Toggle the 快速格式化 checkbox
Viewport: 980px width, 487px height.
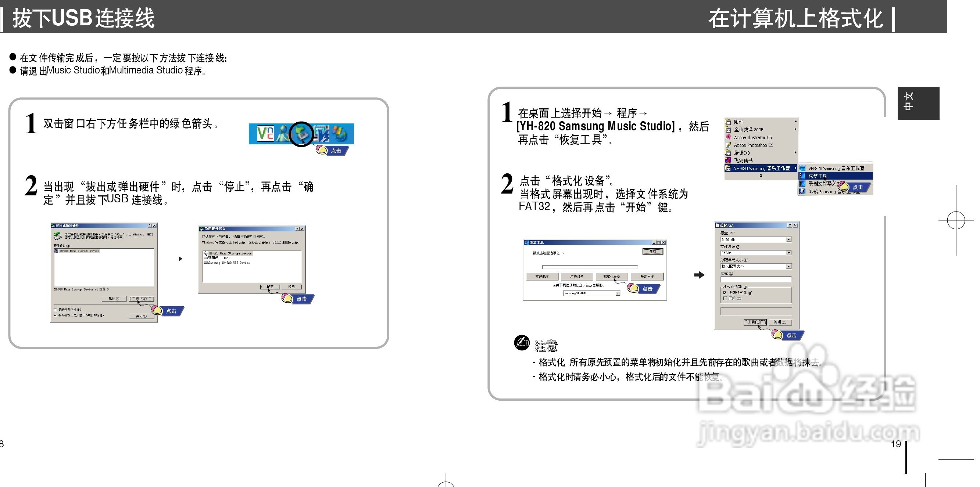pyautogui.click(x=725, y=293)
